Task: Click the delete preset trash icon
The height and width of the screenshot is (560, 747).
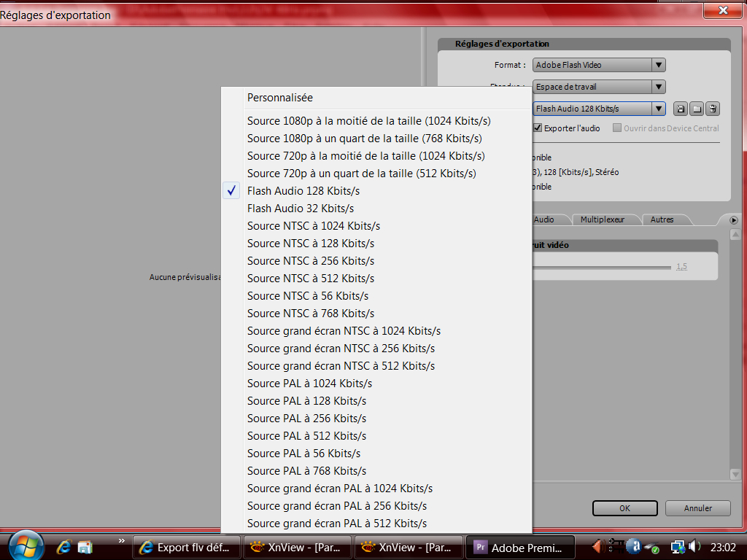Action: pyautogui.click(x=713, y=109)
